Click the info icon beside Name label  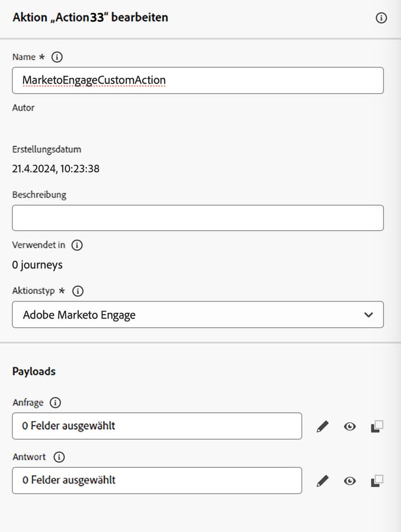pos(57,57)
